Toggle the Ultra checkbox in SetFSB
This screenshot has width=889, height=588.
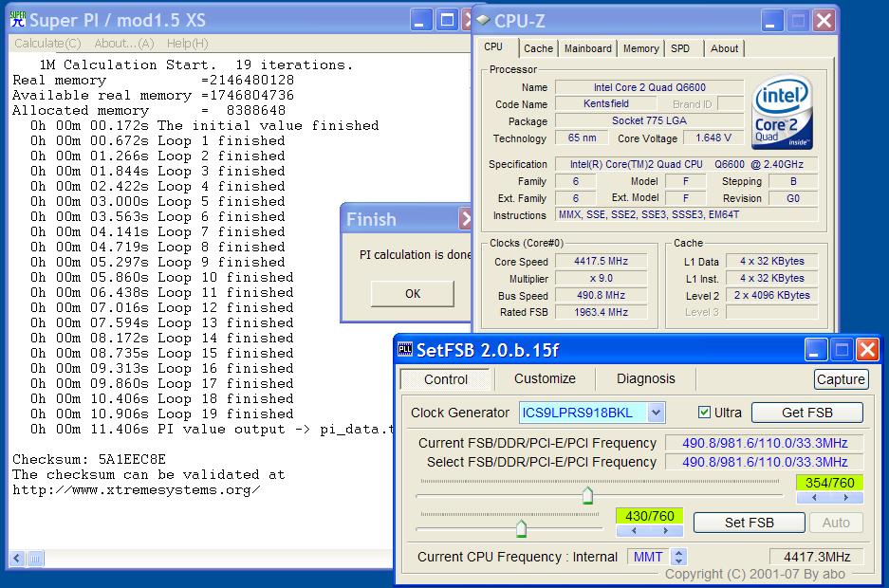pyautogui.click(x=704, y=413)
